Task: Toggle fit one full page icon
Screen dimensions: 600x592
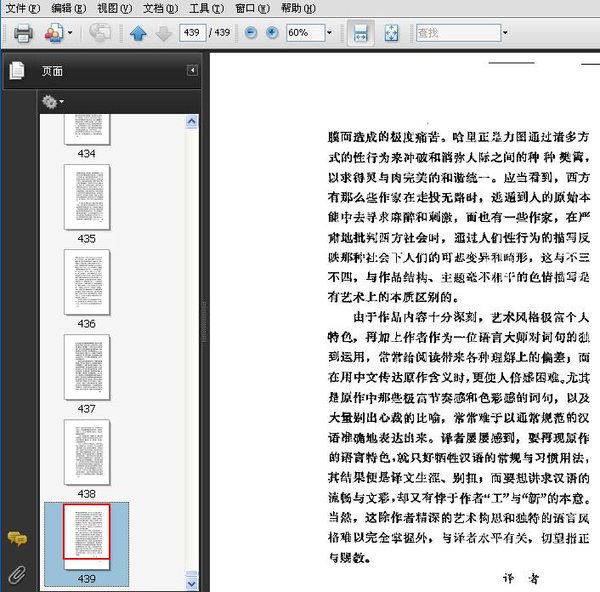Action: 391,33
